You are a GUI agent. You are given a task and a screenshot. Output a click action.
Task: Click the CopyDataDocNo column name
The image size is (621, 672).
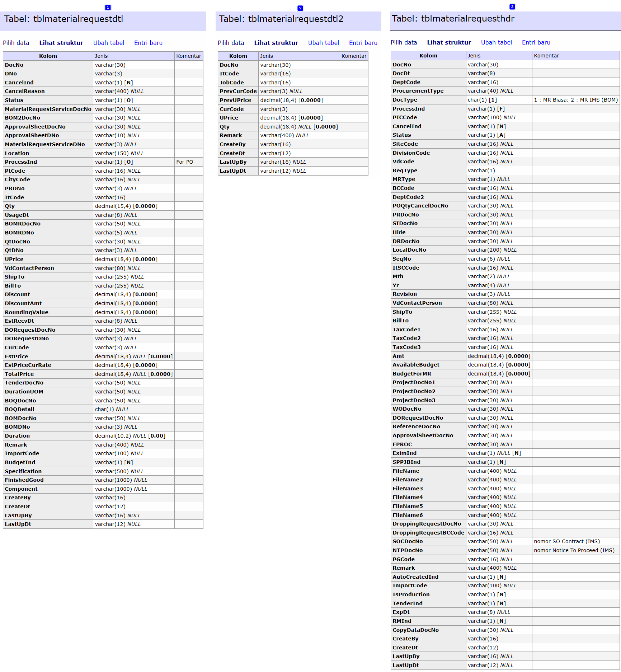point(415,630)
